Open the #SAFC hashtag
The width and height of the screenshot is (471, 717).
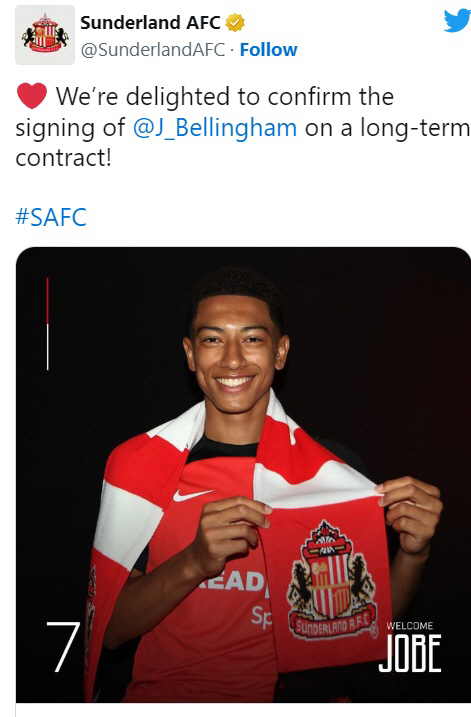[x=51, y=217]
